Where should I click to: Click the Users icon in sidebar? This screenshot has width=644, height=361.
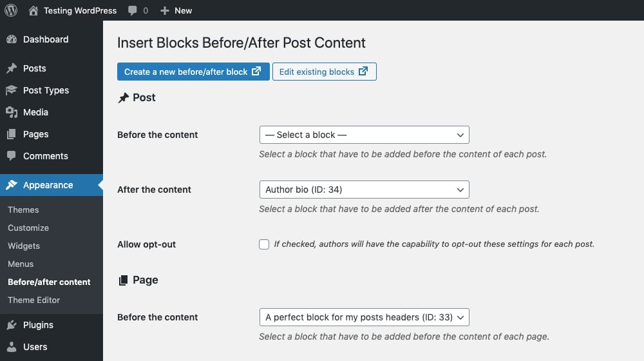tap(11, 347)
